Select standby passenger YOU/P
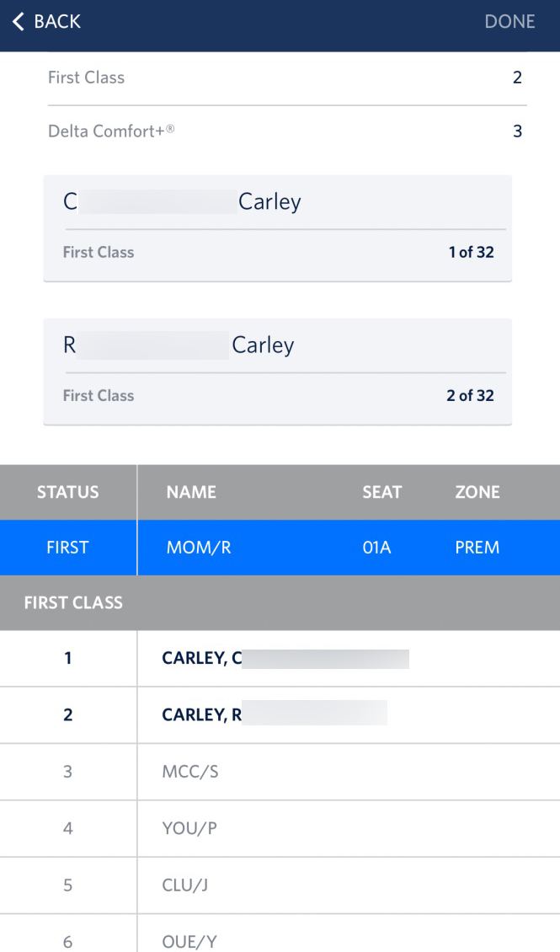This screenshot has height=952, width=560. (x=280, y=828)
